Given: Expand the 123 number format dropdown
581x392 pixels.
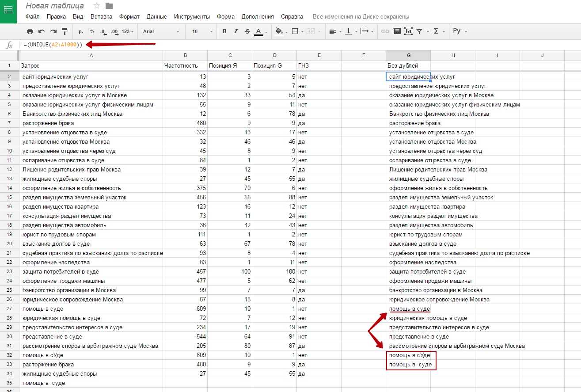Looking at the screenshot, I should pyautogui.click(x=127, y=31).
